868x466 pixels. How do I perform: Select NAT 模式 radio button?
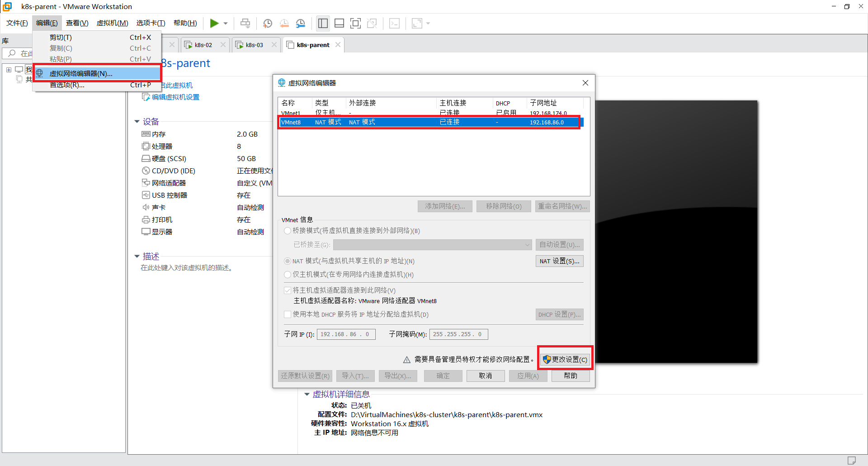pos(288,261)
